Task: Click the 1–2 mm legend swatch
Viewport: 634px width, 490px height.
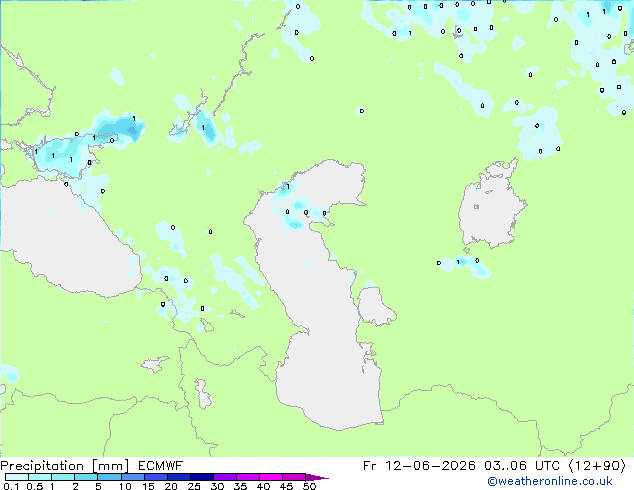Action: tap(63, 477)
